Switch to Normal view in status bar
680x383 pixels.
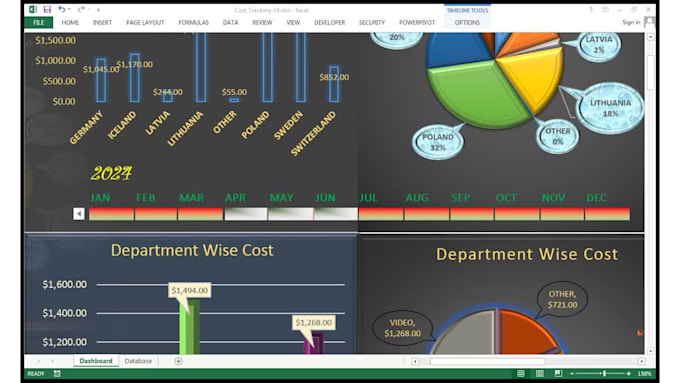521,373
